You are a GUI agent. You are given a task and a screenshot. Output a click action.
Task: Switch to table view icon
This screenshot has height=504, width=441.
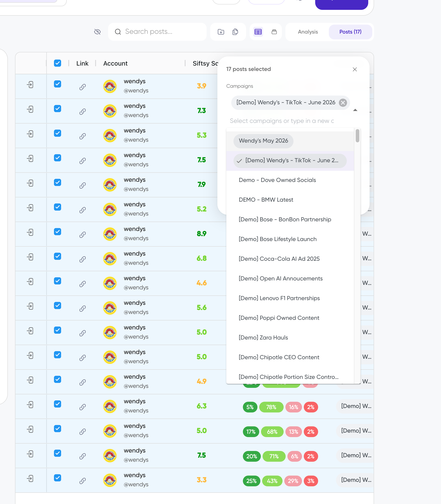[258, 32]
